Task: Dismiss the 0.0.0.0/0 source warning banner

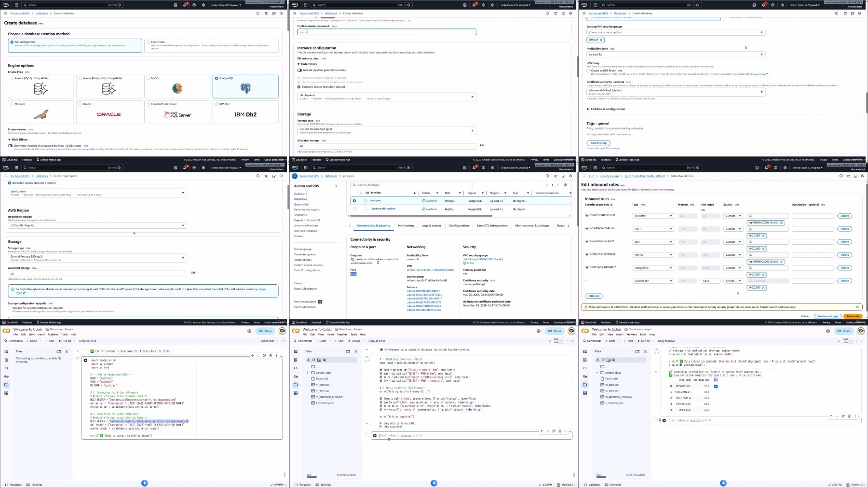Action: (857, 307)
